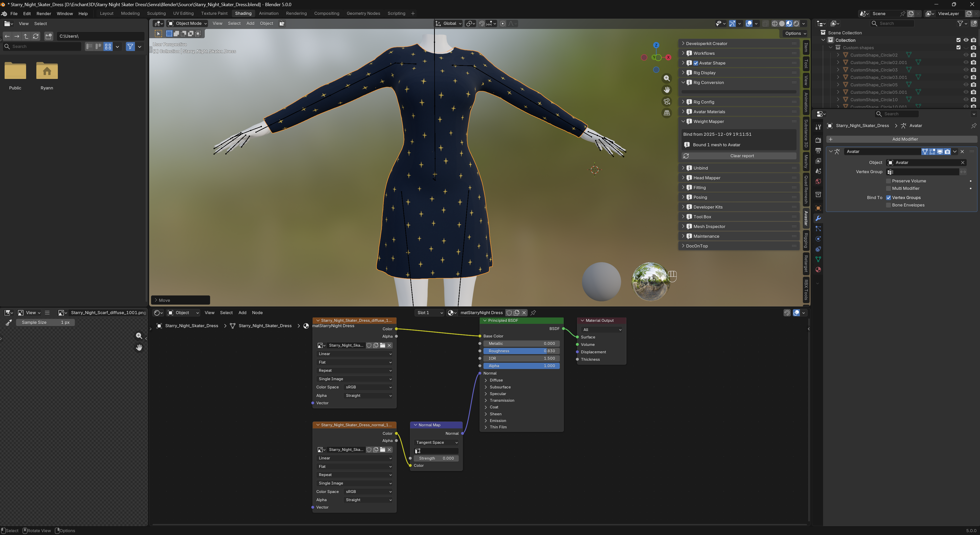Uncheck Vertex Groups under Bind To

click(888, 198)
